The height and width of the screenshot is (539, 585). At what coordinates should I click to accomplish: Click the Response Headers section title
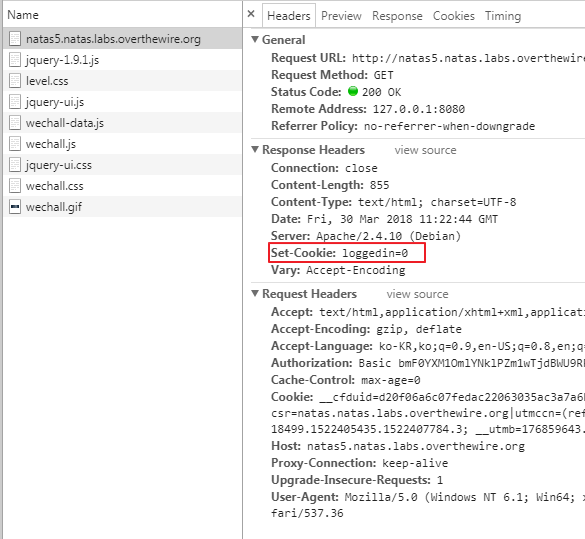pos(313,150)
